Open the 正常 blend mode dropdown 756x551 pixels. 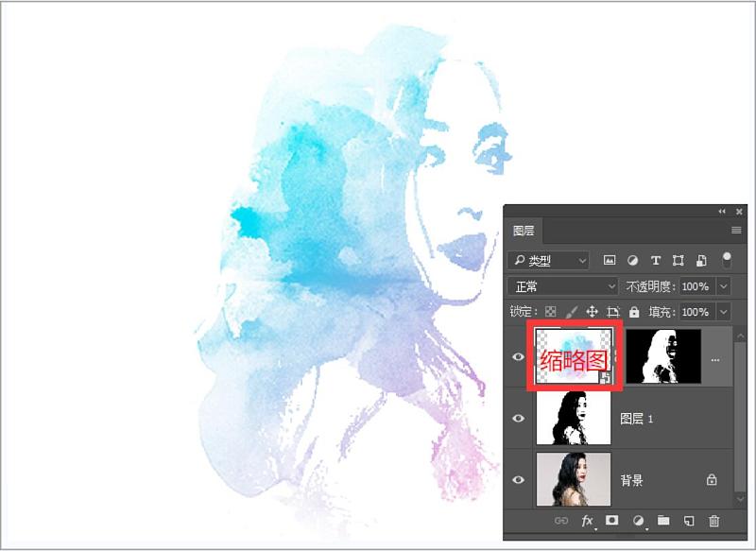pyautogui.click(x=562, y=286)
